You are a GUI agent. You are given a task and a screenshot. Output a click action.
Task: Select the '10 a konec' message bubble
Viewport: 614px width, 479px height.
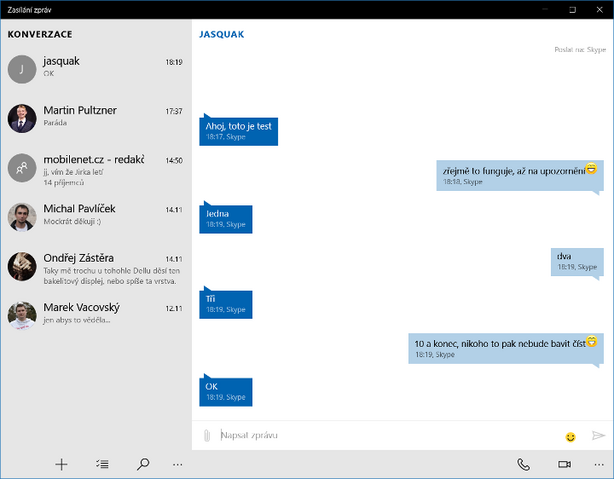pyautogui.click(x=506, y=349)
